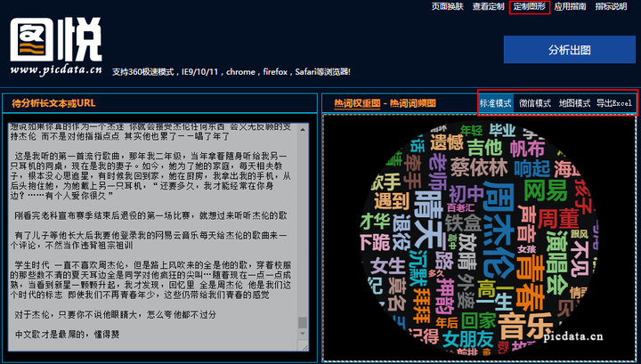Click the word 周董 in word cloud

(x=558, y=219)
